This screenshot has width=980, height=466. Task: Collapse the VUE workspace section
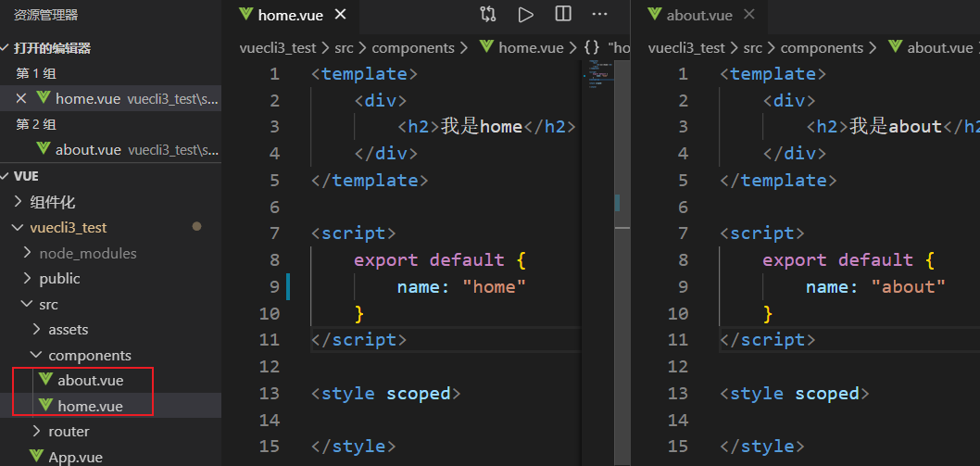click(x=6, y=176)
